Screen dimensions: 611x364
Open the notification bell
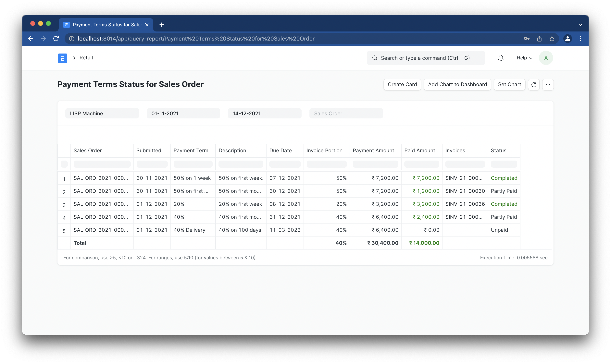[x=501, y=58]
